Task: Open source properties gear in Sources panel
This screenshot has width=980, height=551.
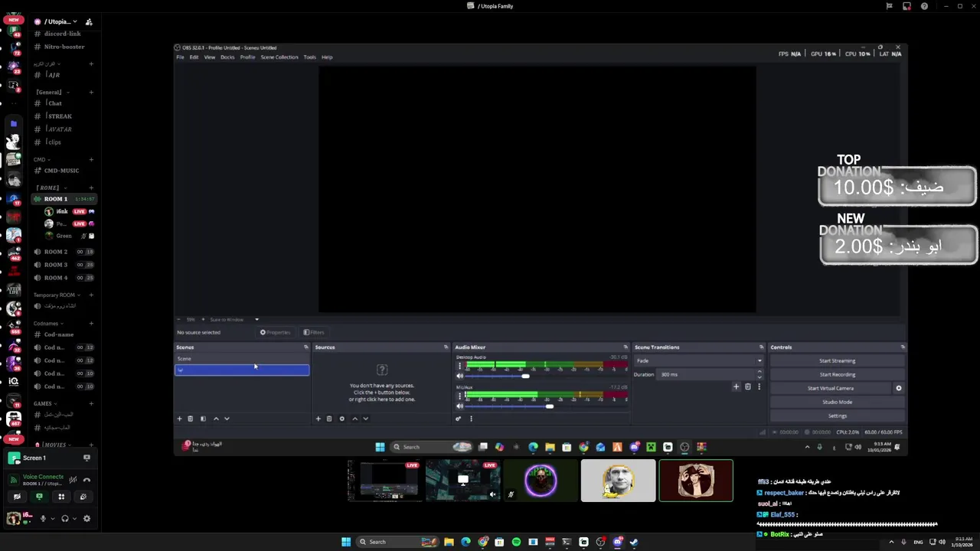Action: [341, 419]
